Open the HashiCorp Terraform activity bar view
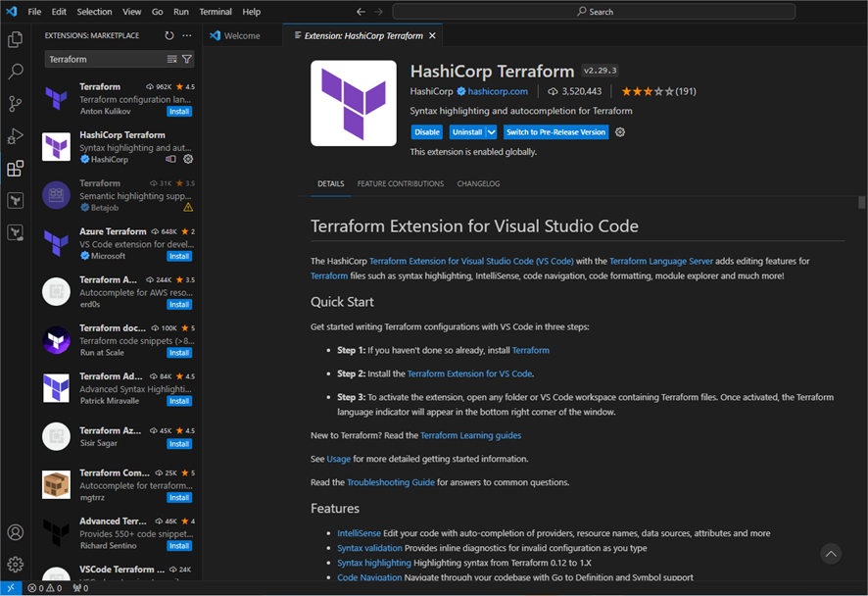Screen dimensions: 868x596 16,200
